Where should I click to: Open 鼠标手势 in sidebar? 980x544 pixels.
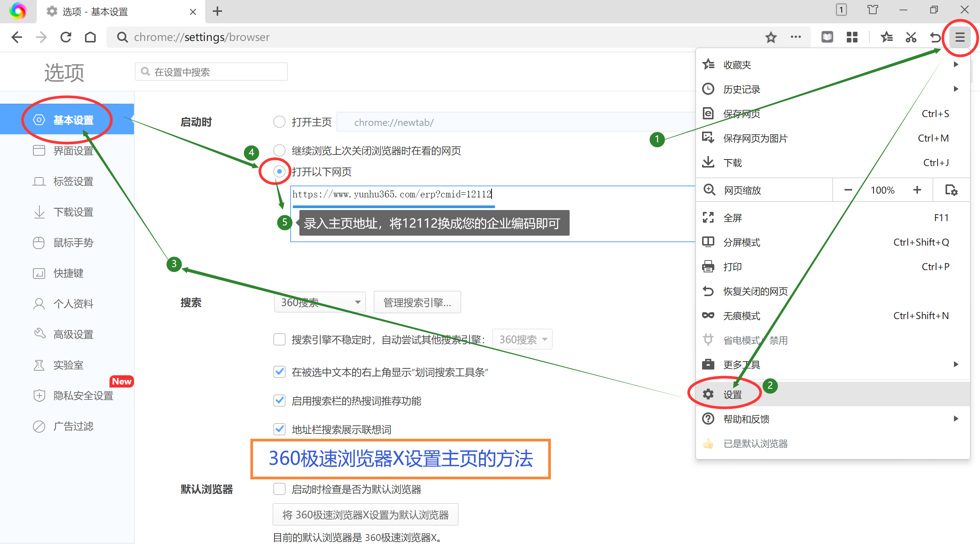67,243
